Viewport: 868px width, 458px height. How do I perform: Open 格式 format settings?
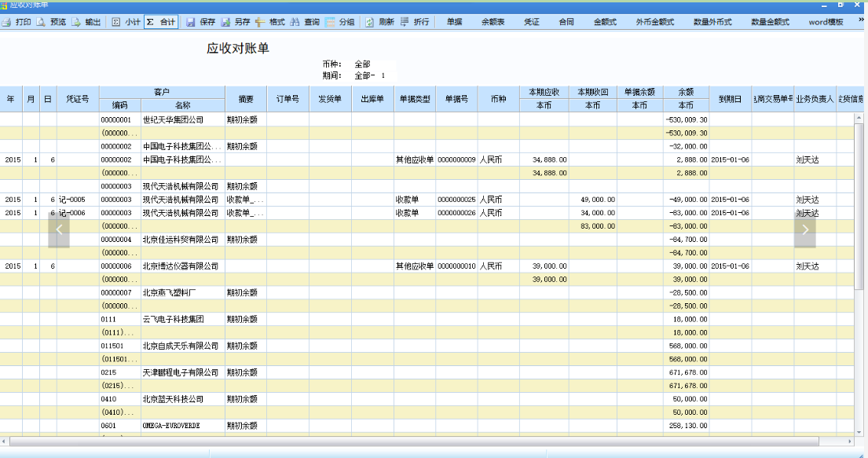coord(270,22)
